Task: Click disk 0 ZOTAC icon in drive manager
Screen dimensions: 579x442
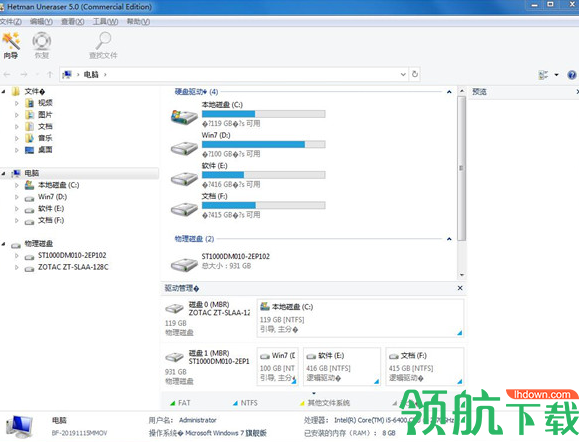Action: pos(174,308)
